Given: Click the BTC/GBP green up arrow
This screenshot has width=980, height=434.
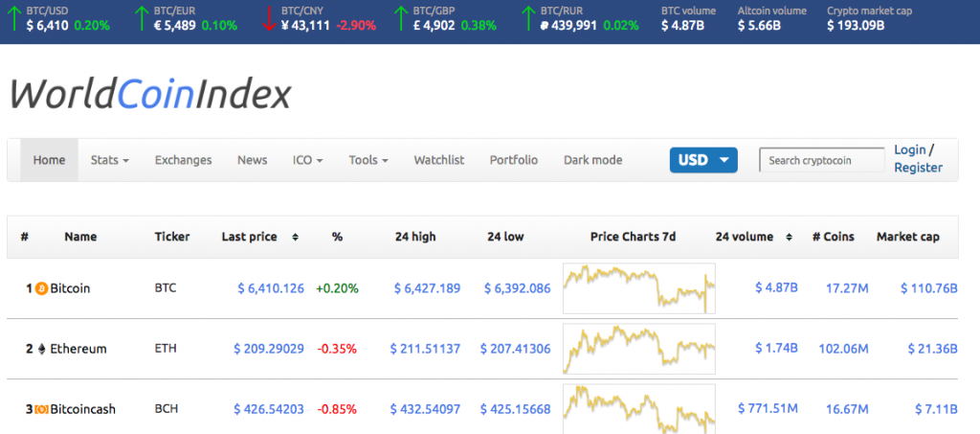Looking at the screenshot, I should [x=403, y=17].
